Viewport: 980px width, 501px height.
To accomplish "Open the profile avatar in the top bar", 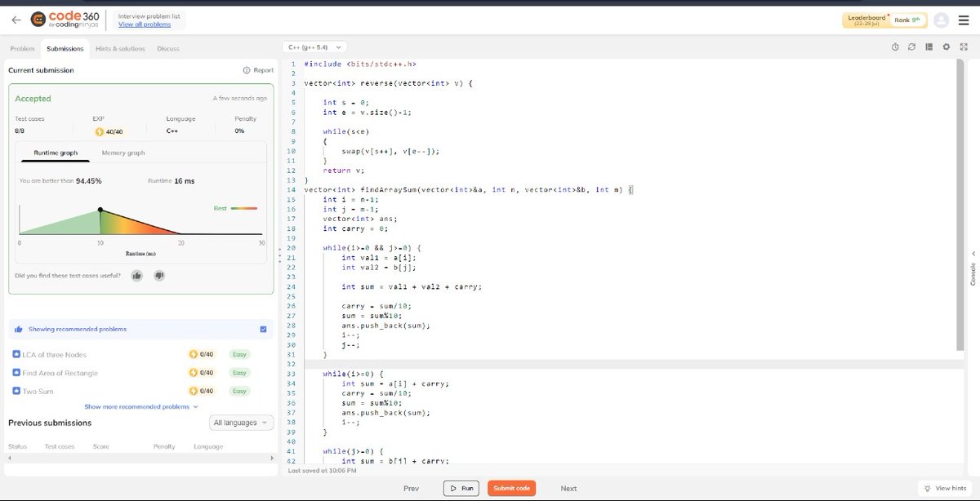I will [x=941, y=20].
